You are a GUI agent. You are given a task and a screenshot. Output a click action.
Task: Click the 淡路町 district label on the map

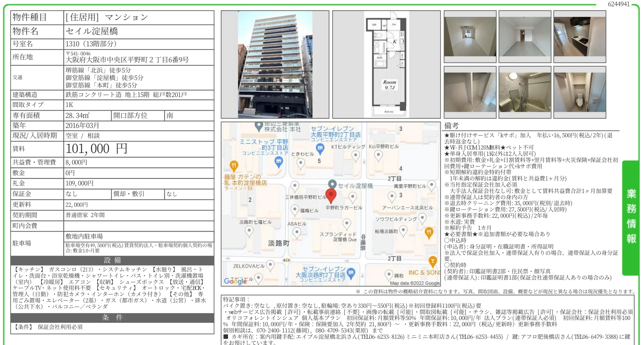click(278, 243)
